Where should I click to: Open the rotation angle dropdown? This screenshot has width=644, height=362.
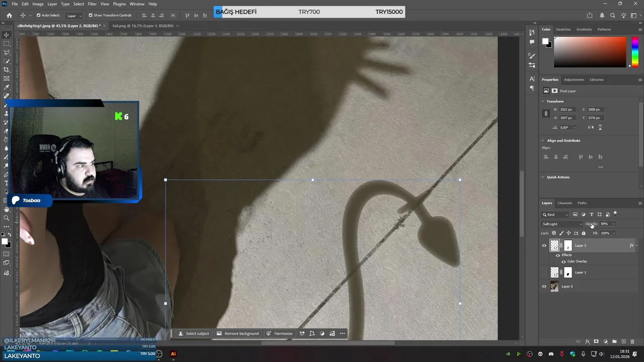tap(574, 127)
